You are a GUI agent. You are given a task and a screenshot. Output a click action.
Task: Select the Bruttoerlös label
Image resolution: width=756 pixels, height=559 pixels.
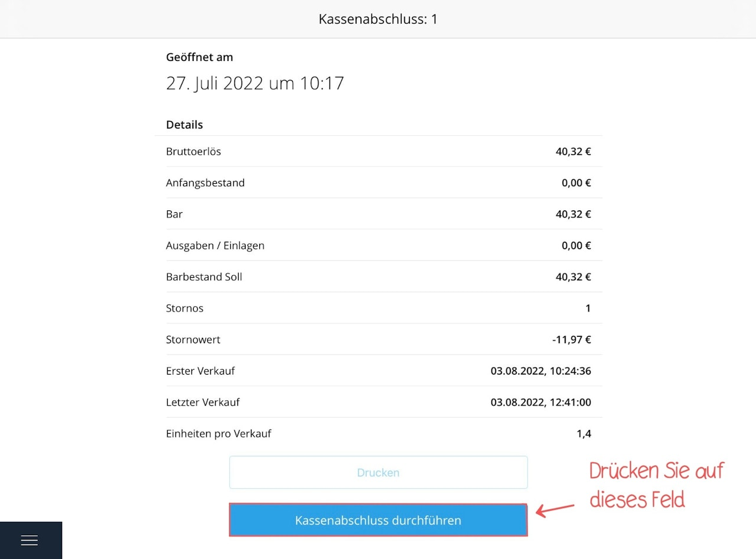[x=194, y=151]
